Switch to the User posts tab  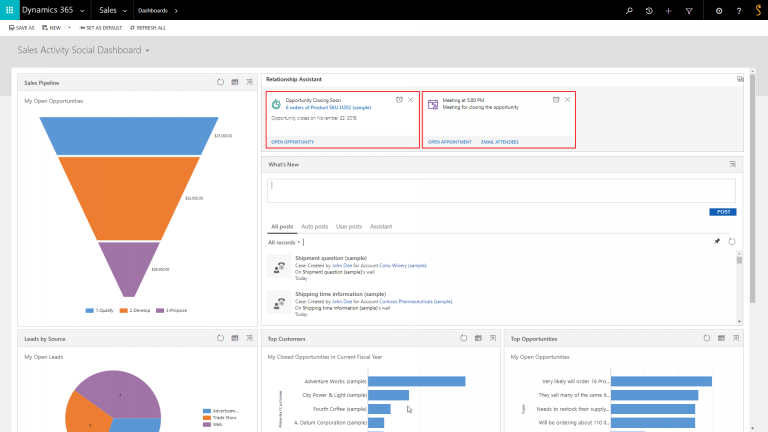(349, 226)
